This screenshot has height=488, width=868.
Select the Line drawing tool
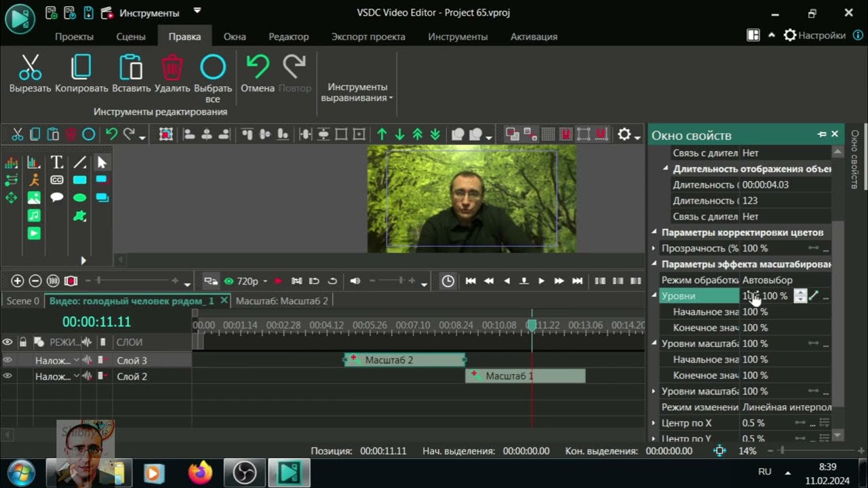click(x=80, y=163)
